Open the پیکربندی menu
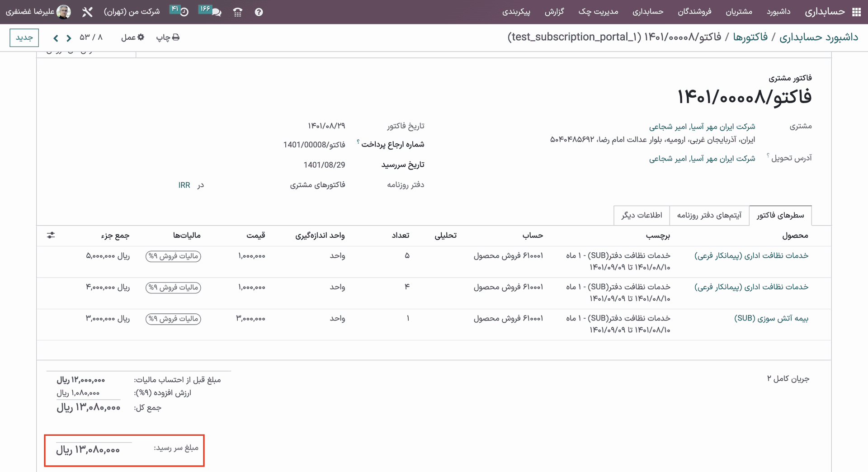 [x=516, y=12]
